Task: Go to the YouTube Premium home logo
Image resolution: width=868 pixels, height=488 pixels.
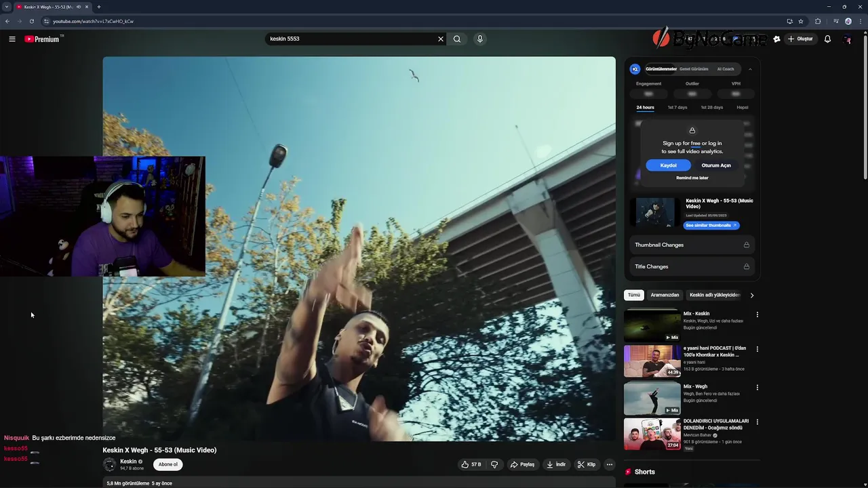Action: pyautogui.click(x=43, y=39)
